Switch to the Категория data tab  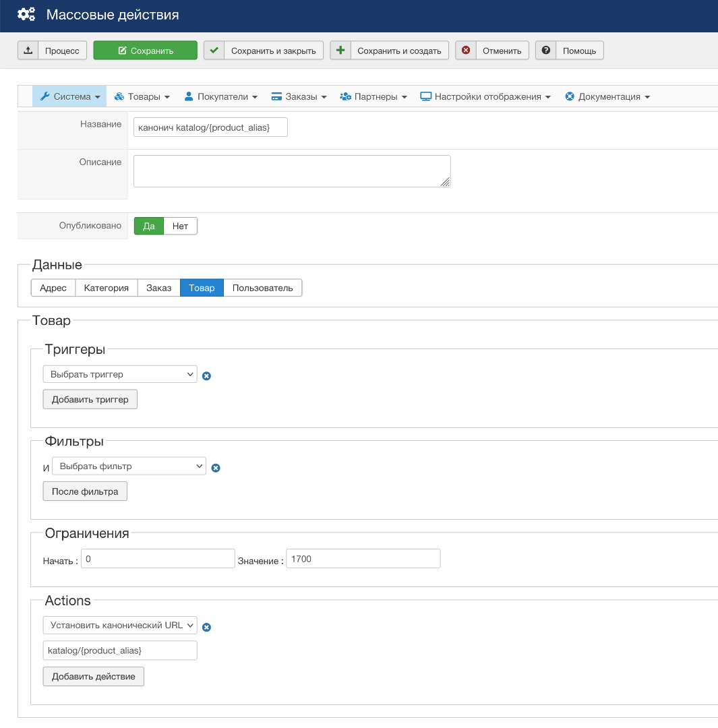coord(107,288)
